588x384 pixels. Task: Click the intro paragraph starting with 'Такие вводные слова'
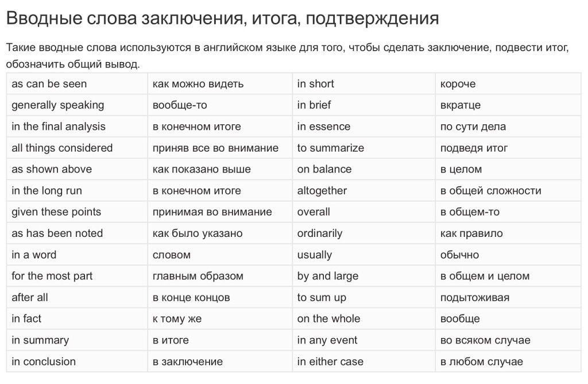(x=287, y=55)
